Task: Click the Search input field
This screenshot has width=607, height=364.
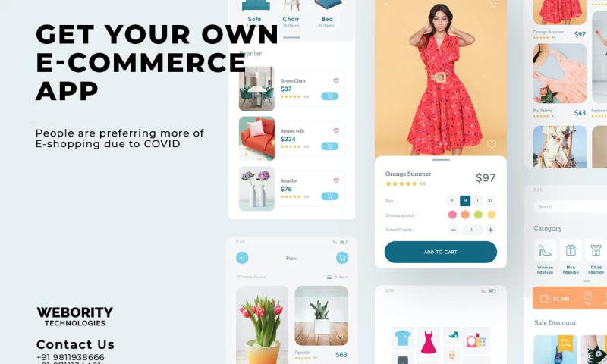Action: pos(571,206)
